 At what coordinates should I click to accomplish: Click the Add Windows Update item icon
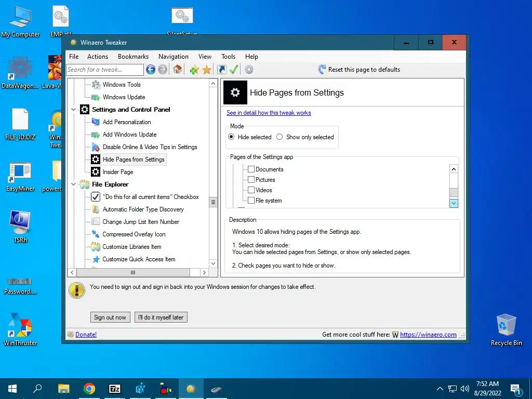click(x=96, y=135)
